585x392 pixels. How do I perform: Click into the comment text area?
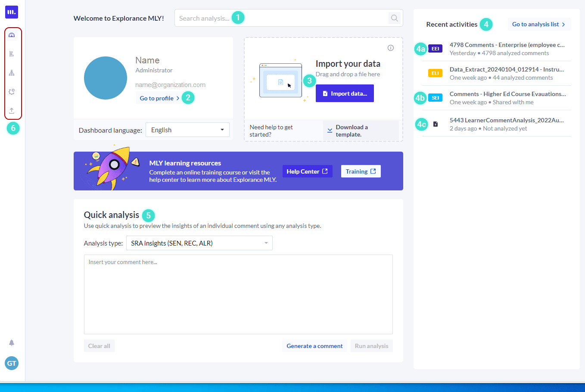[x=238, y=294]
